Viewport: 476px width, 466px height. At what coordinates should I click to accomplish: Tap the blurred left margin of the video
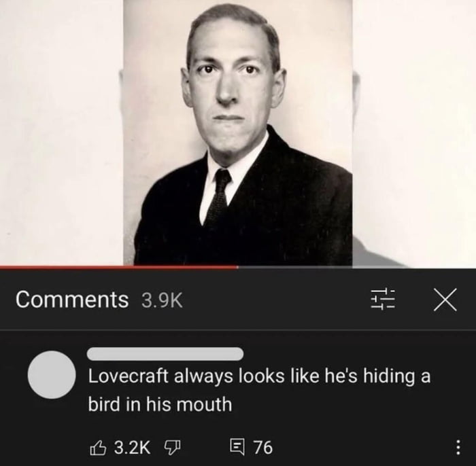pos(62,132)
